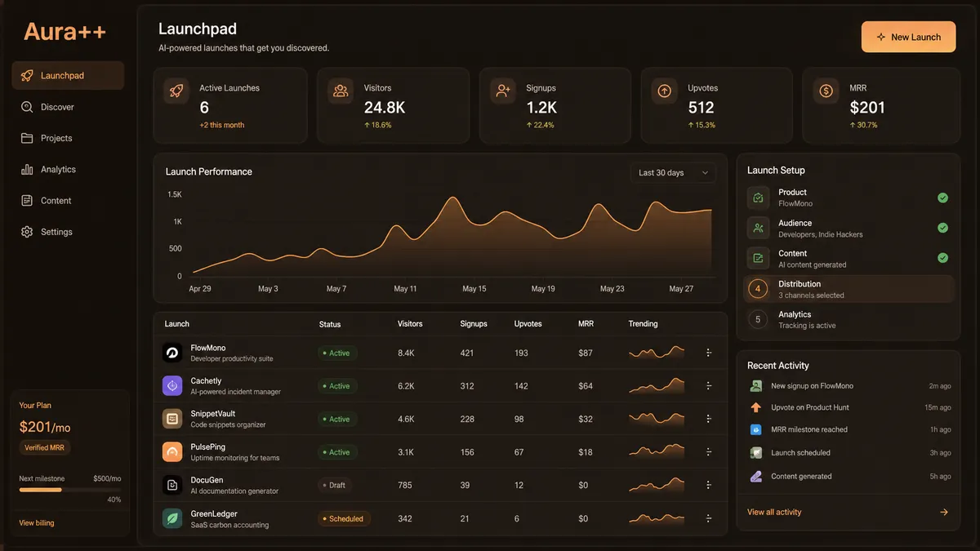Open the Cachetly row options menu

708,386
